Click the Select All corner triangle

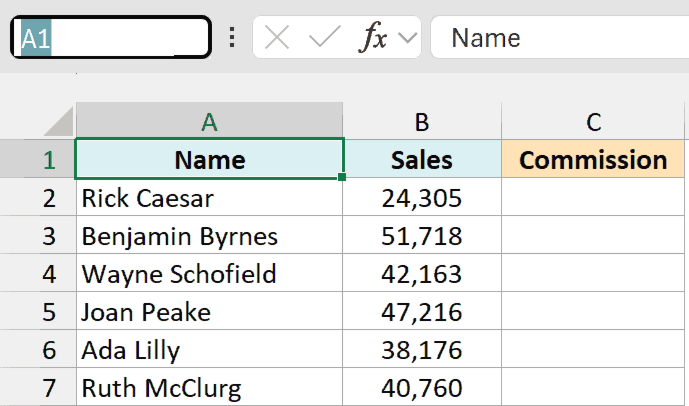click(58, 121)
